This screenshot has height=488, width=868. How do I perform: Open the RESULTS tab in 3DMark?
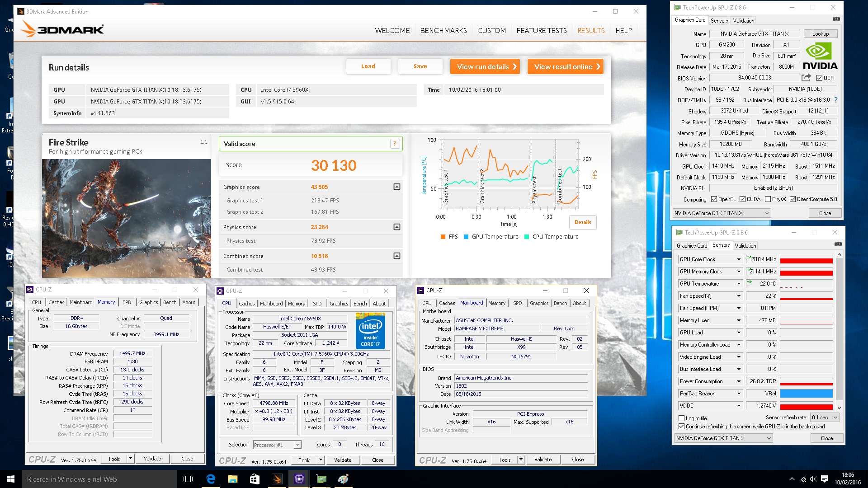[x=591, y=30]
